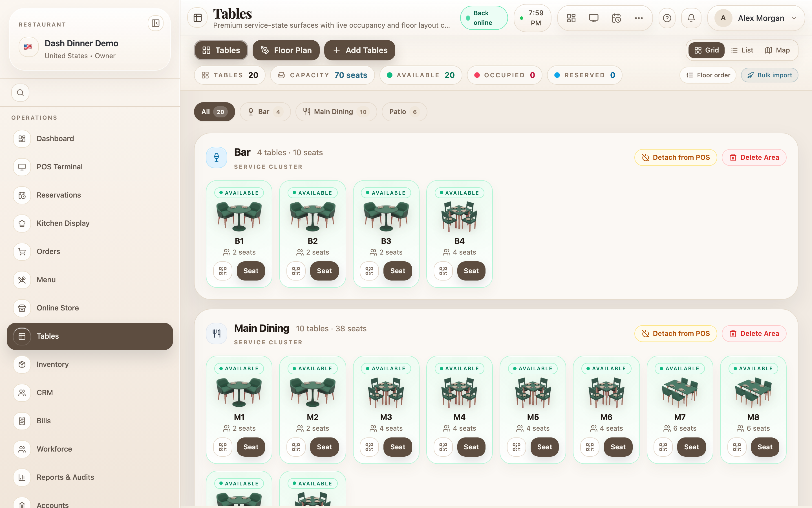Open Menu in the sidebar
This screenshot has width=812, height=508.
(90, 280)
